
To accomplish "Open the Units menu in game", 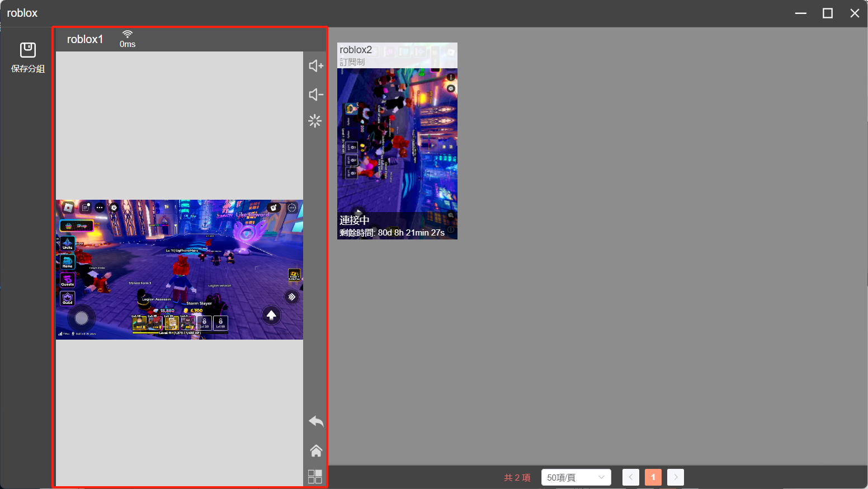I will tap(68, 243).
